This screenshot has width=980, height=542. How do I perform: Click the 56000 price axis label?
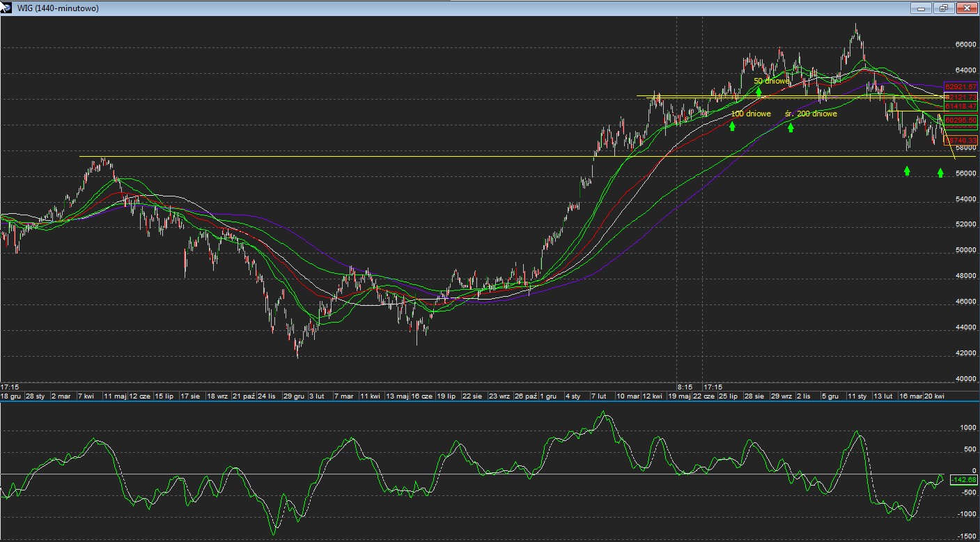click(965, 173)
